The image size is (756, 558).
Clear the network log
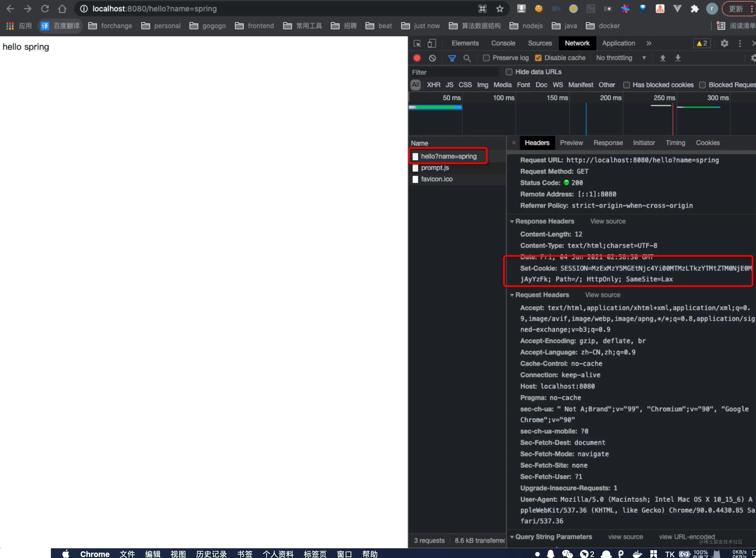click(432, 58)
